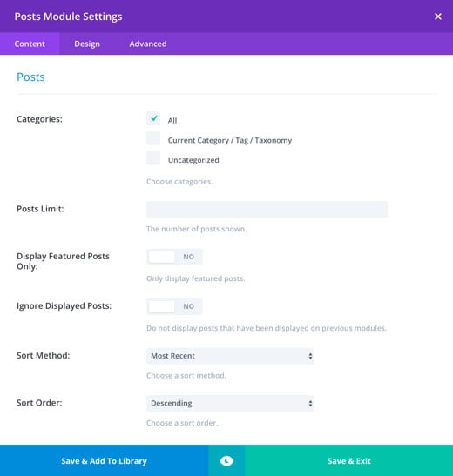Click the eye preview icon
Image resolution: width=453 pixels, height=476 pixels.
tap(226, 461)
